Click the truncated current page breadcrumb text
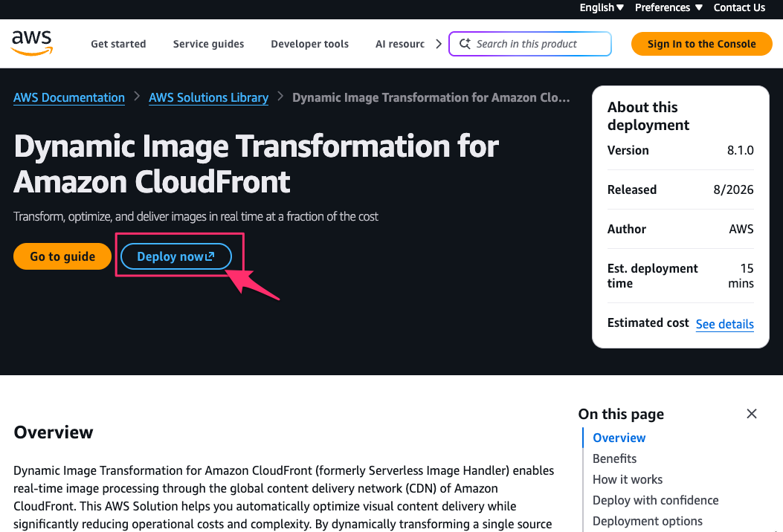This screenshot has height=532, width=783. pyautogui.click(x=431, y=97)
